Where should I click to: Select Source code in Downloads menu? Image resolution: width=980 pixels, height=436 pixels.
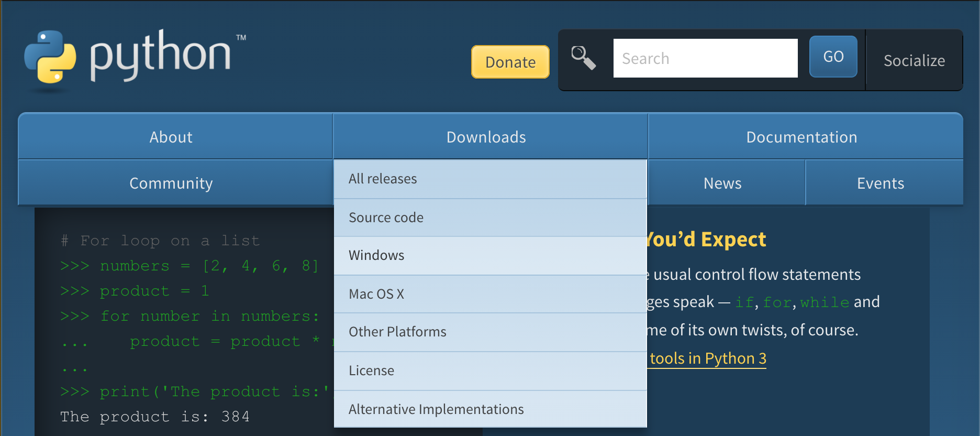click(x=491, y=217)
